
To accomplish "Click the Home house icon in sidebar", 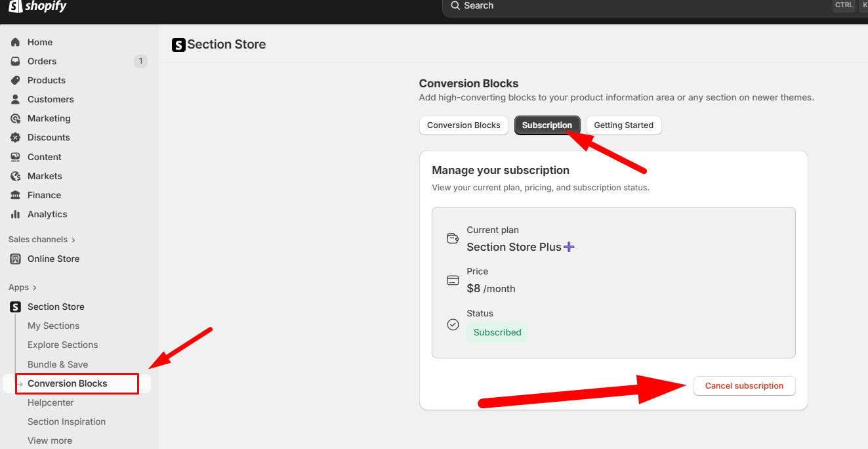I will [x=15, y=42].
